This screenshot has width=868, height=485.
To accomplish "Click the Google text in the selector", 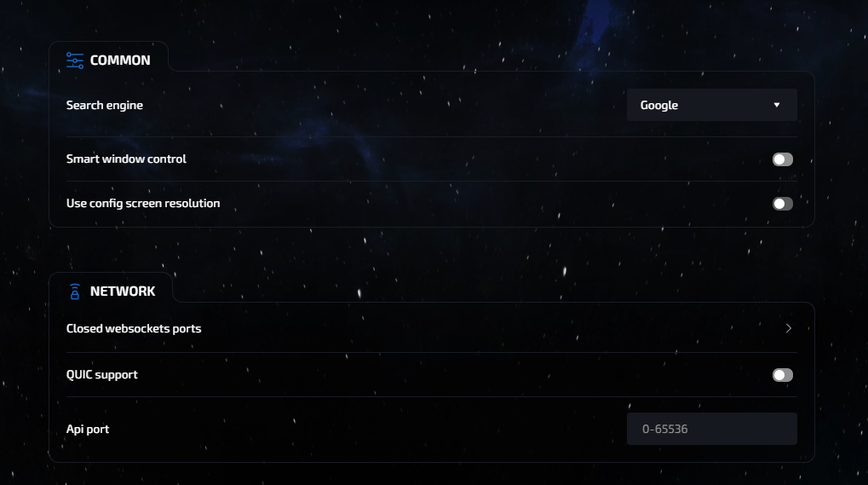I will pyautogui.click(x=659, y=105).
